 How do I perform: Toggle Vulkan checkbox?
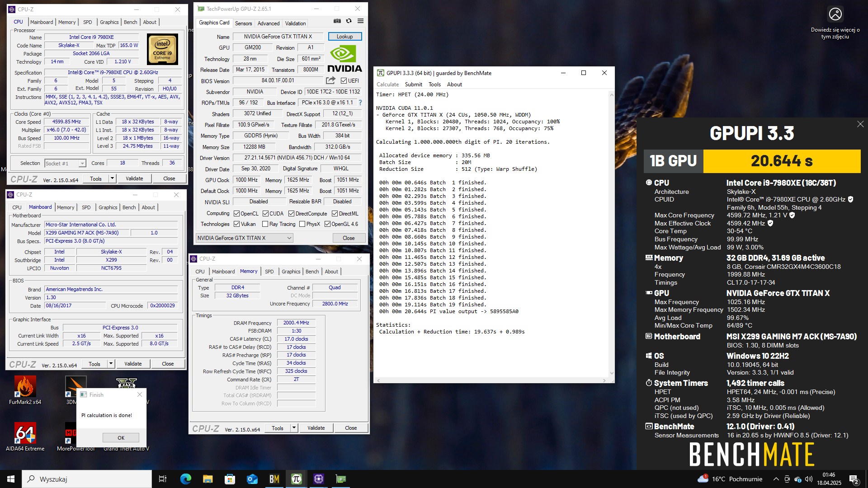236,224
